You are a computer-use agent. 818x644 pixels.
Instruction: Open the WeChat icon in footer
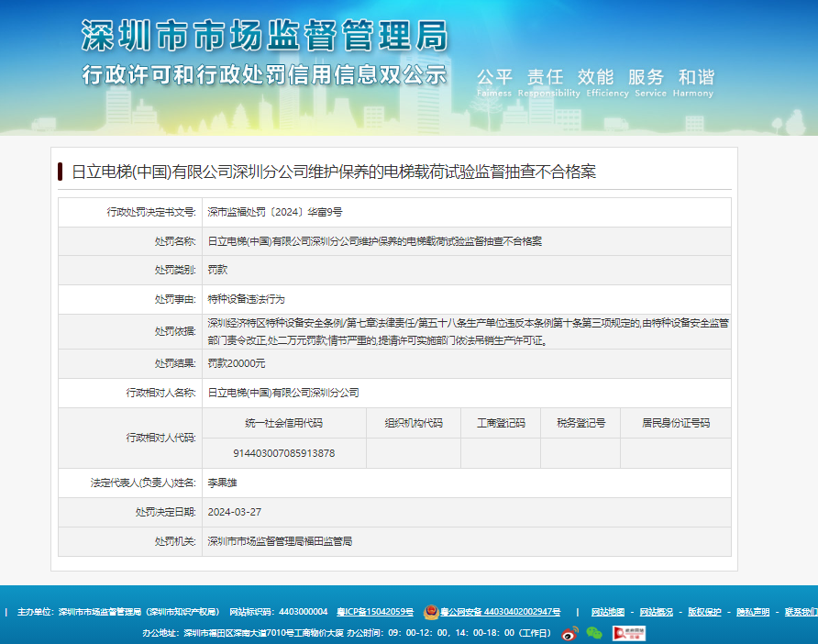point(595,633)
